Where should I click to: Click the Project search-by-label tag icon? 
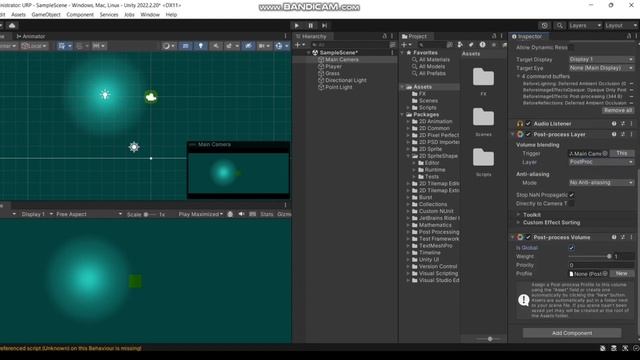pyautogui.click(x=471, y=44)
